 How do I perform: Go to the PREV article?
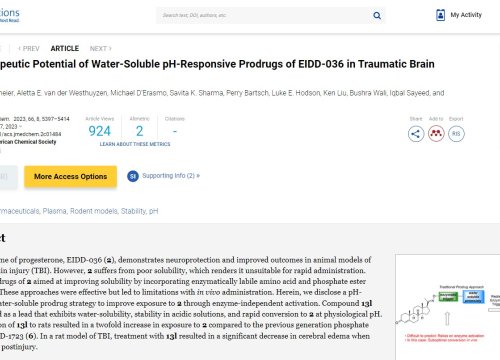(x=29, y=49)
